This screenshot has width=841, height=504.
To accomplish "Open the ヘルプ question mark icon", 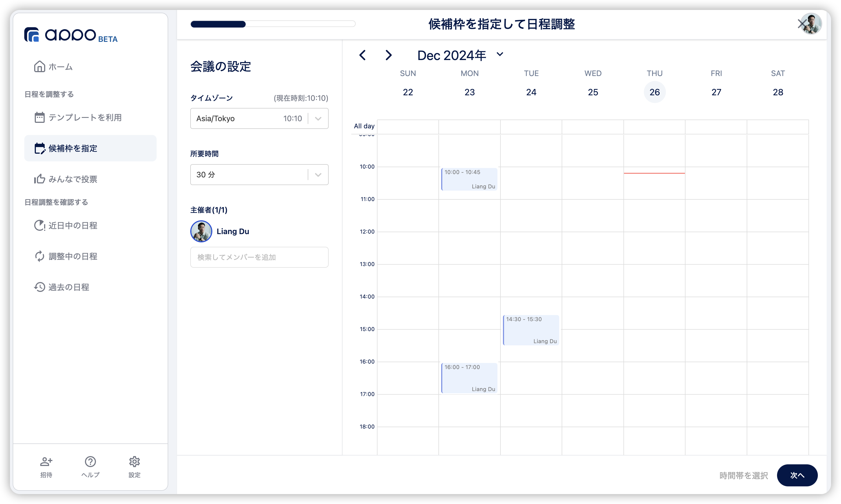I will 90,462.
